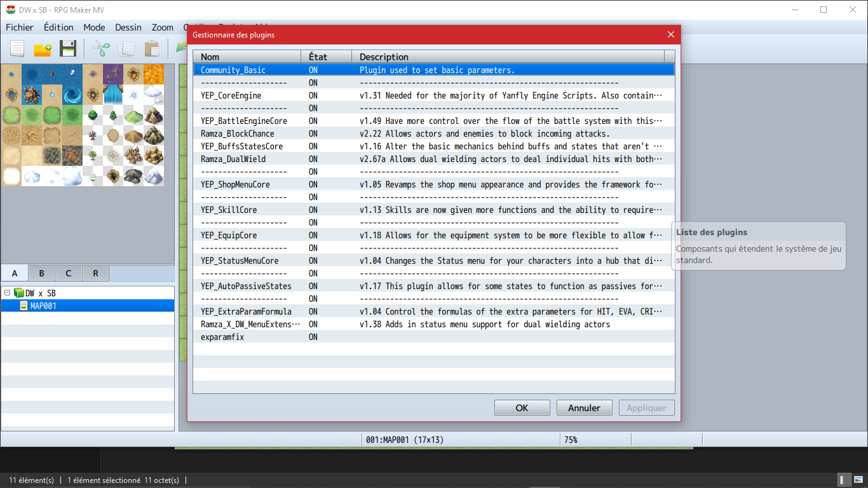
Task: Click the Cut scissors icon
Action: pos(101,49)
